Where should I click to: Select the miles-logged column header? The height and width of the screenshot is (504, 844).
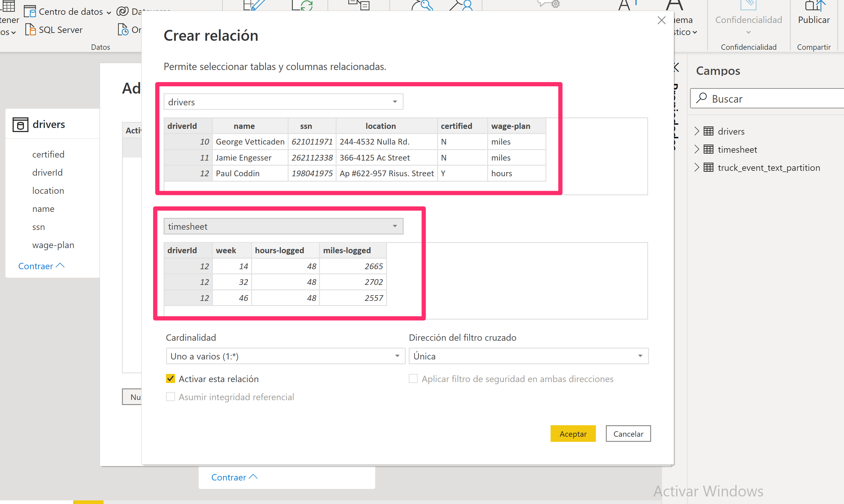click(x=353, y=250)
